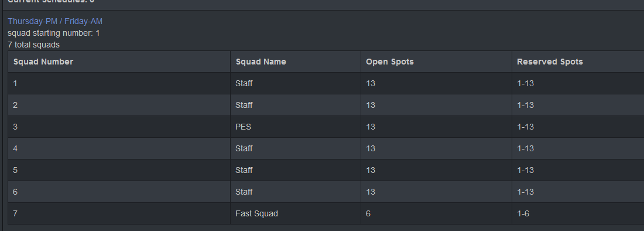Click the '7 total squads' text
This screenshot has height=231, width=644.
(34, 45)
